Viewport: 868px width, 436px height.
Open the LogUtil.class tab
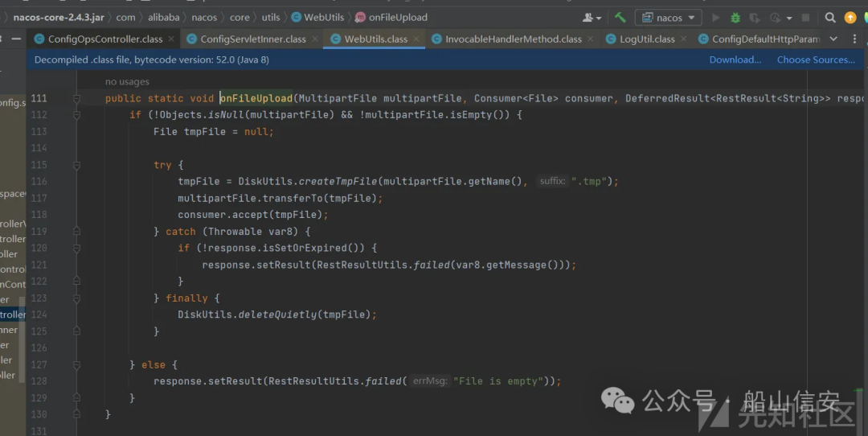[x=645, y=39]
